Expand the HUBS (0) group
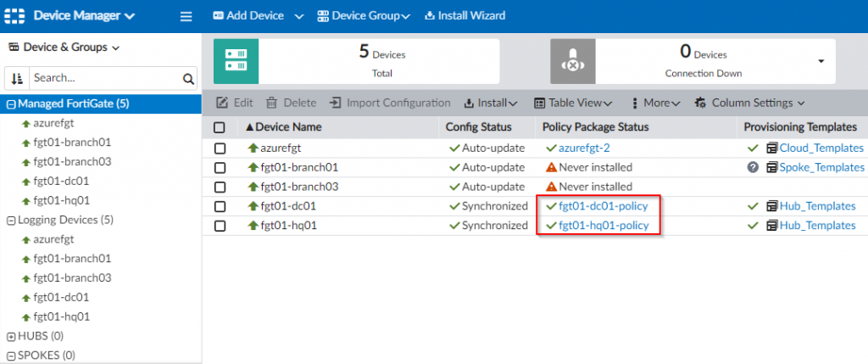Image resolution: width=868 pixels, height=364 pixels. pyautogui.click(x=11, y=336)
